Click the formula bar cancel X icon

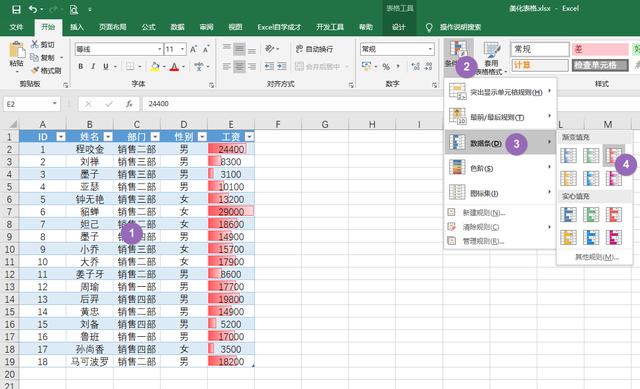click(88, 104)
